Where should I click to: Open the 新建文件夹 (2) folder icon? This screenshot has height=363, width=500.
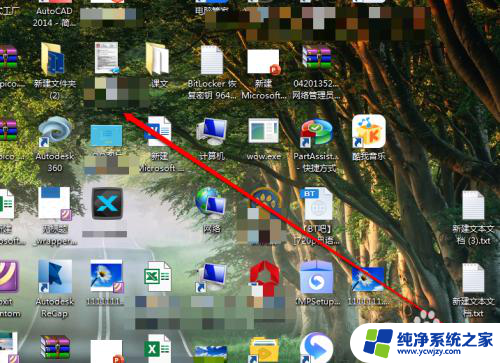point(53,60)
